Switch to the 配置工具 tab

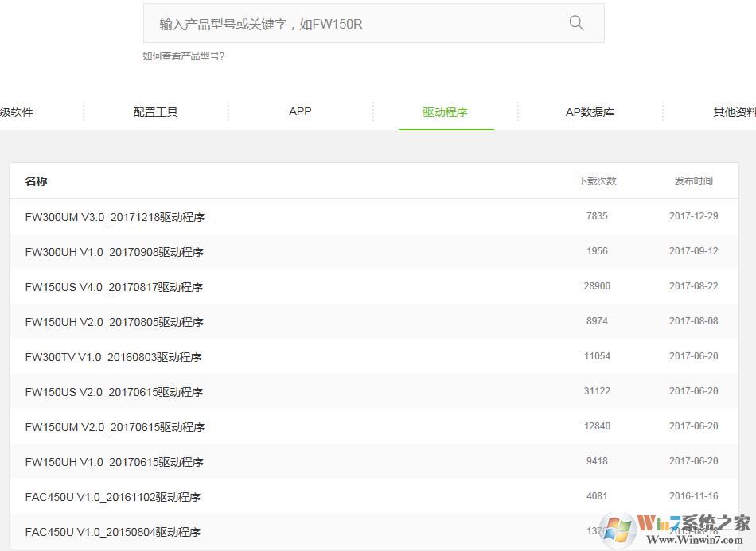coord(155,112)
